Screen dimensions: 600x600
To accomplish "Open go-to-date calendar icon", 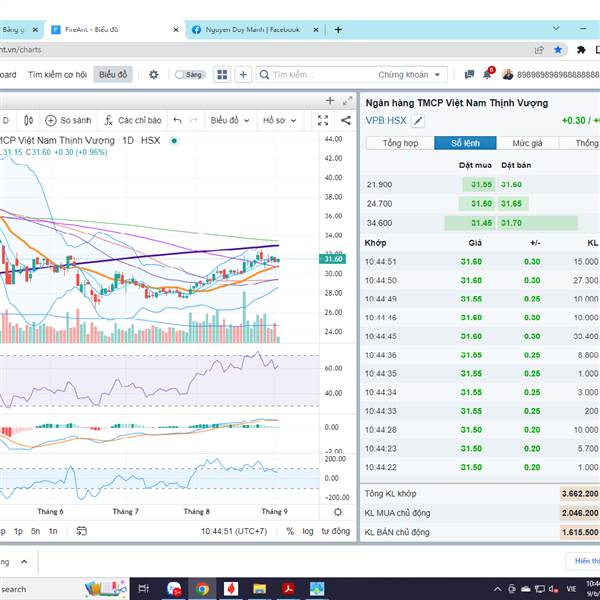I will [82, 531].
